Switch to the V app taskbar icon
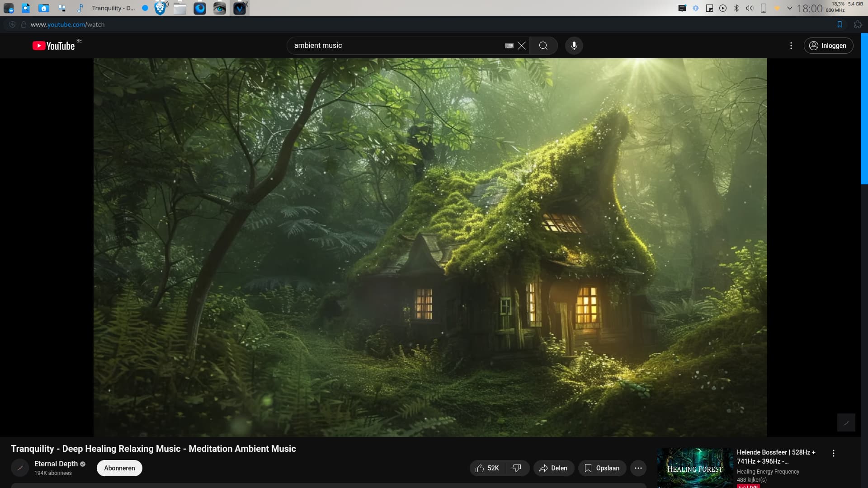Screen dimensions: 868x488 [240, 8]
